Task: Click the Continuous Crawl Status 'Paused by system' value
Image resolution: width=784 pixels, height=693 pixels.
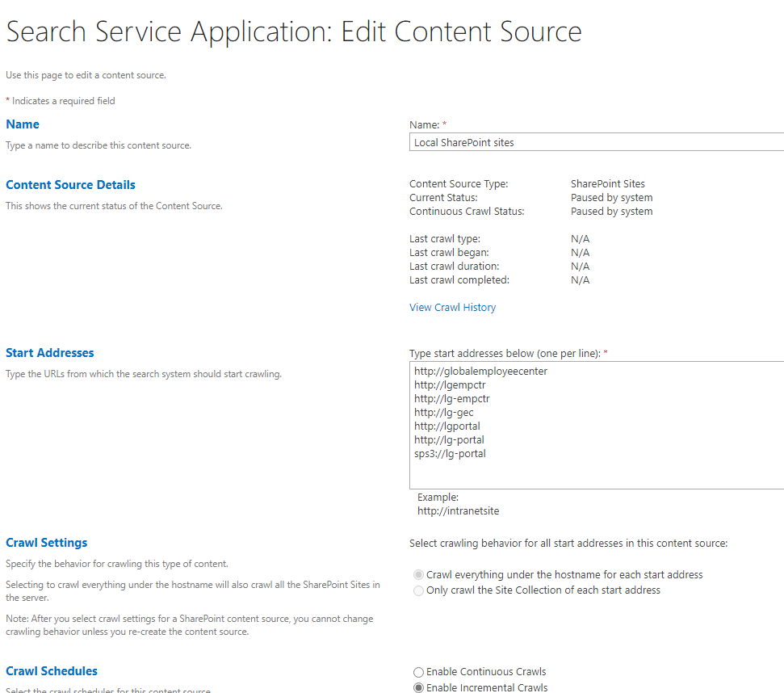Action: tap(611, 211)
